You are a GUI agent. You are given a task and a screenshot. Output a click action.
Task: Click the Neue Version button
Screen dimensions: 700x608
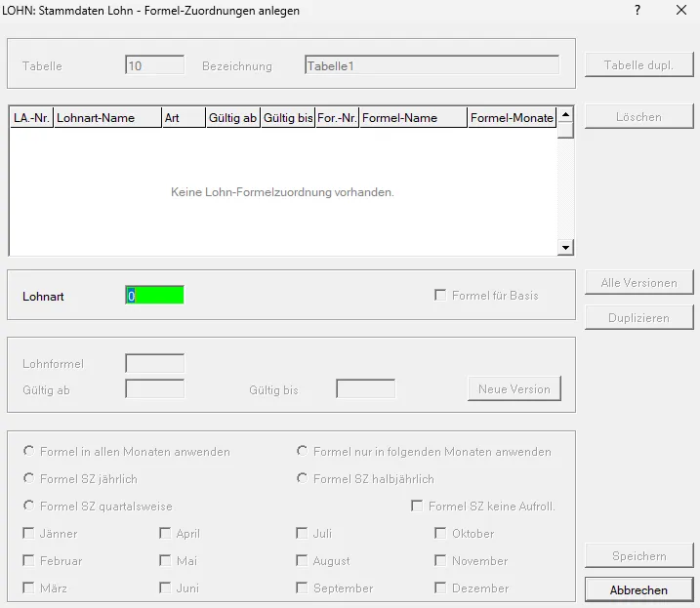[x=515, y=388]
